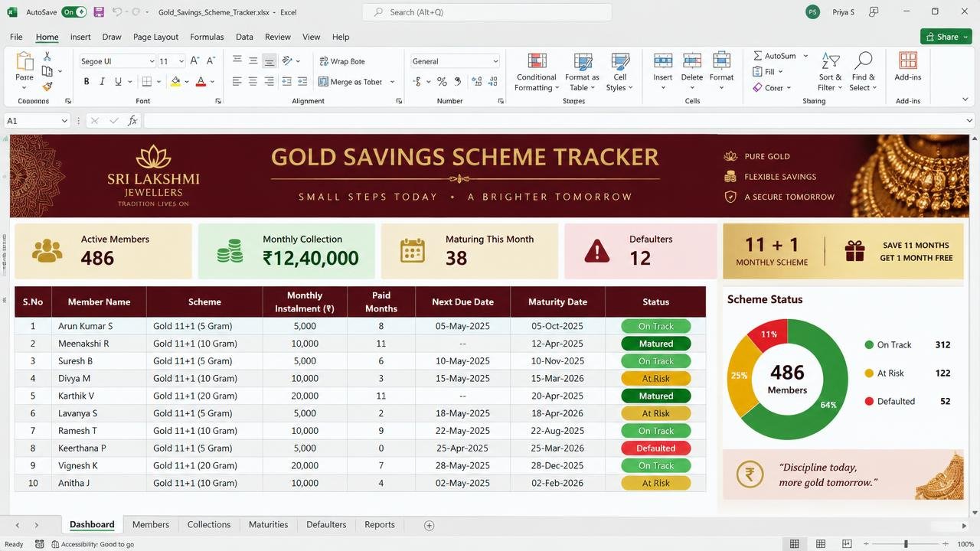
Task: Click the Increase Font Size icon
Action: [x=194, y=61]
